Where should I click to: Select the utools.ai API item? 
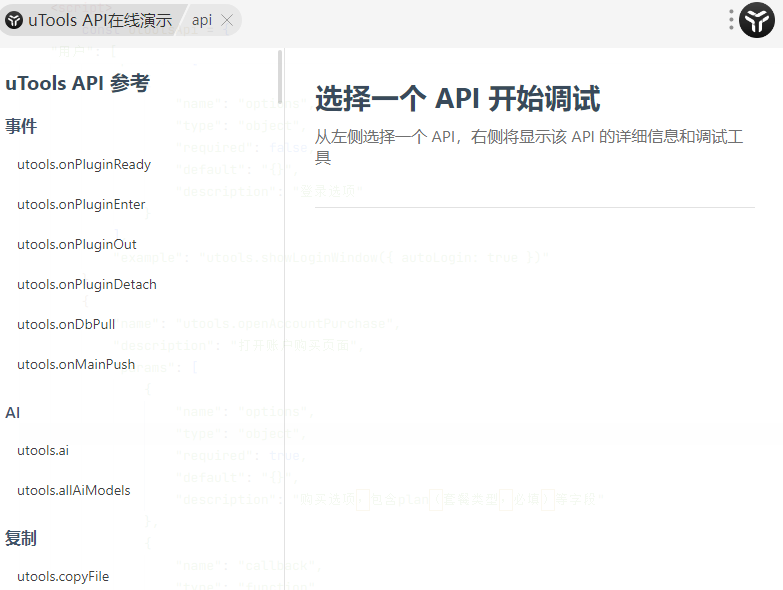tap(43, 450)
